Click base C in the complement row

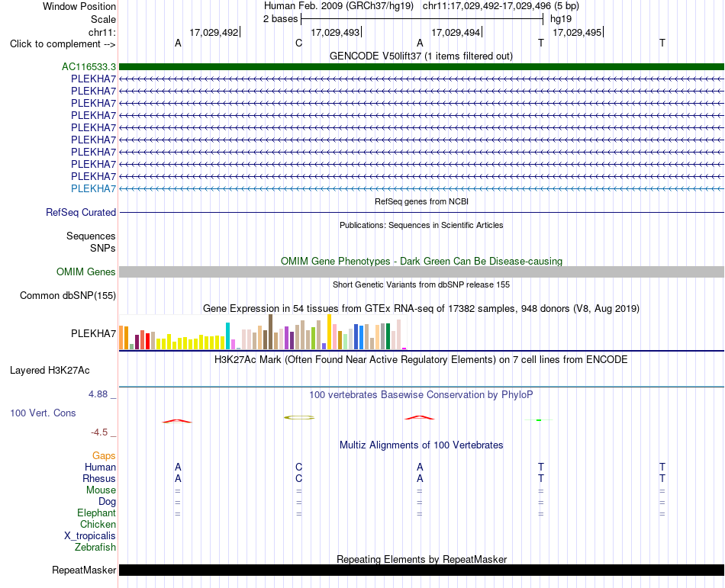click(298, 43)
